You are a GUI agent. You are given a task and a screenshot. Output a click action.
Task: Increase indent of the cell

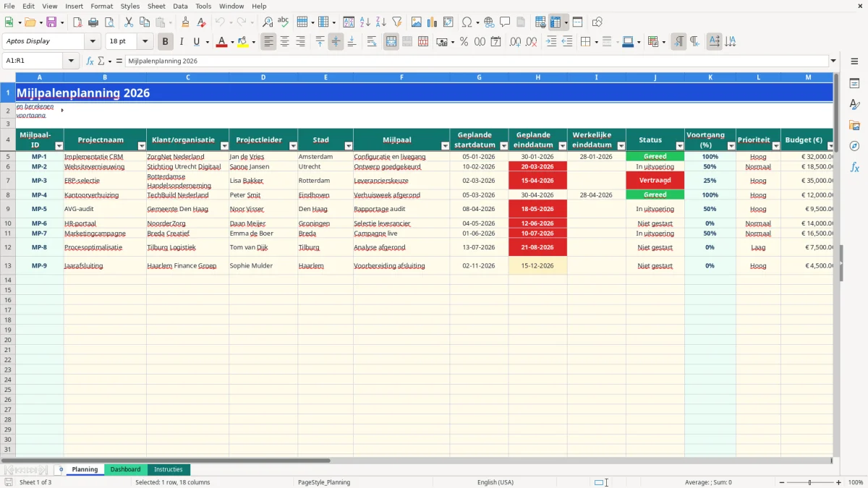click(551, 42)
